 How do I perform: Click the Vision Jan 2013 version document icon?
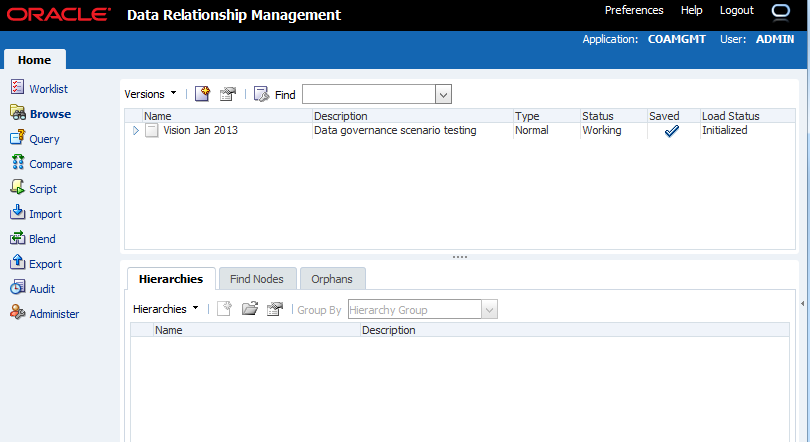tap(152, 131)
